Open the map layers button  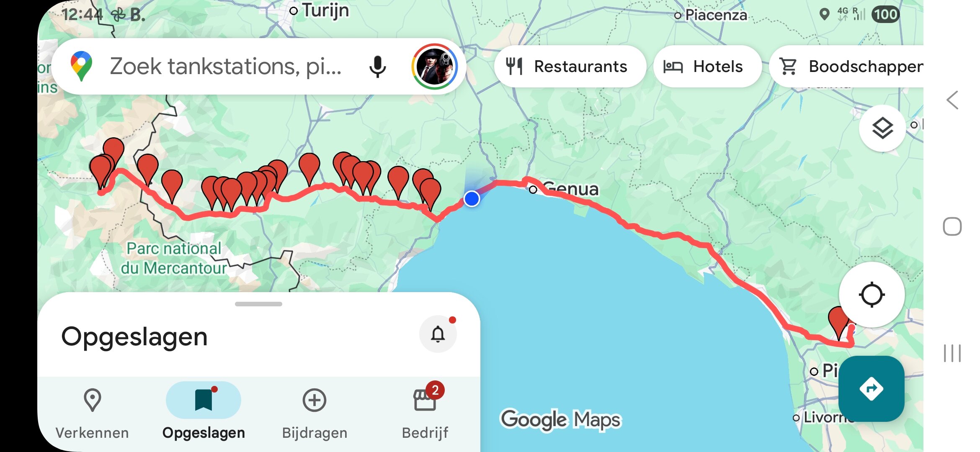(882, 128)
